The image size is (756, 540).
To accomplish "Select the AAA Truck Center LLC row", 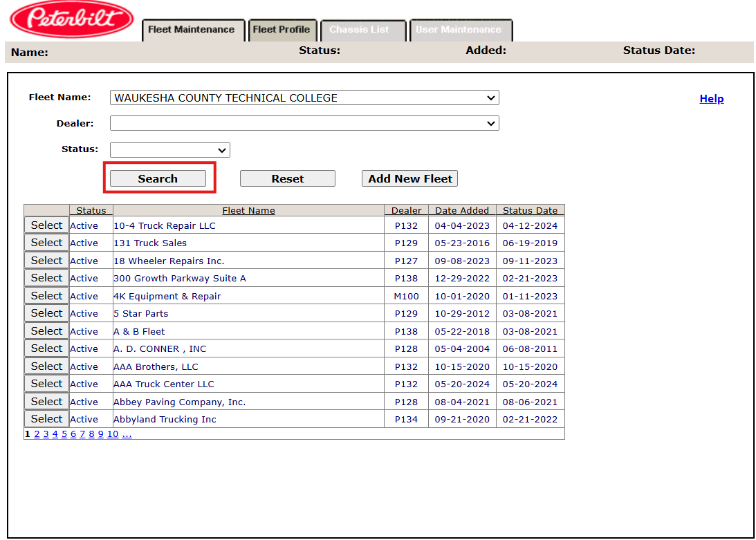I will [47, 383].
